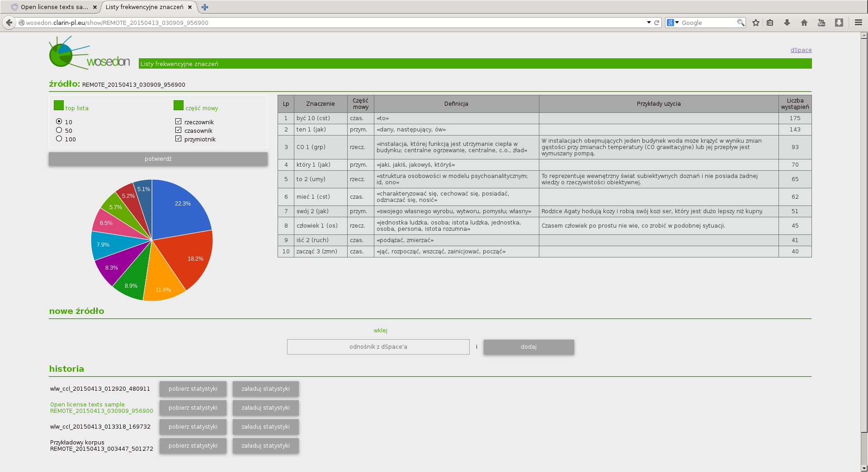Click the search magnifier icon
Viewport: 868px width, 472px height.
pyautogui.click(x=741, y=23)
